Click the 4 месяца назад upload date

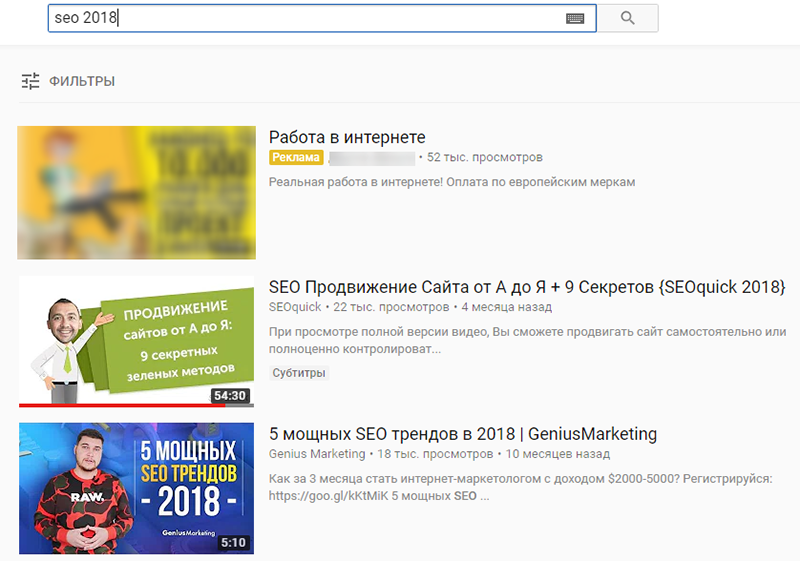tap(507, 307)
